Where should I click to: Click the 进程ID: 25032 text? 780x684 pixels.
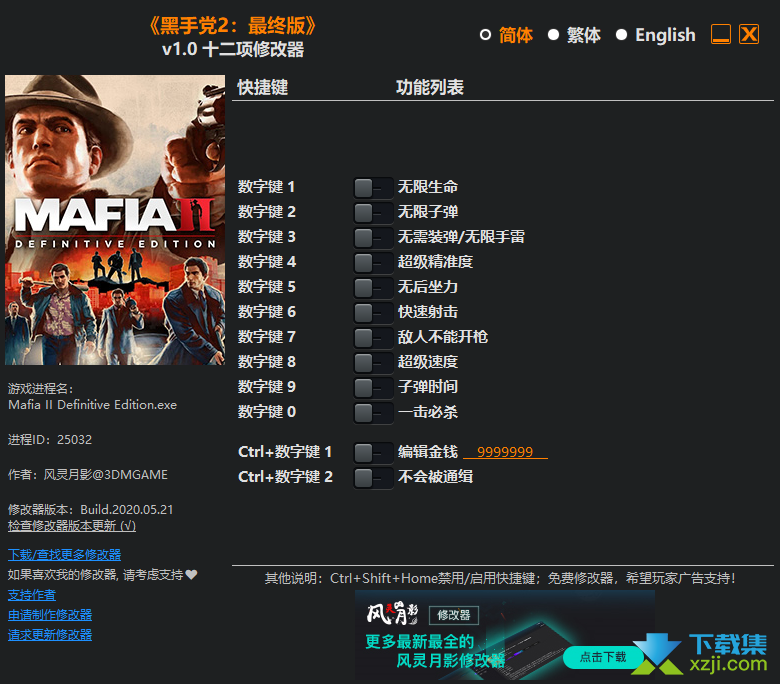point(50,440)
